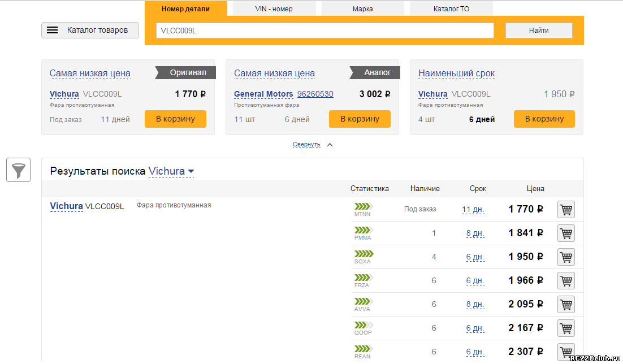
Task: Add the 1 841 ₽ offer to cart
Action: point(566,233)
